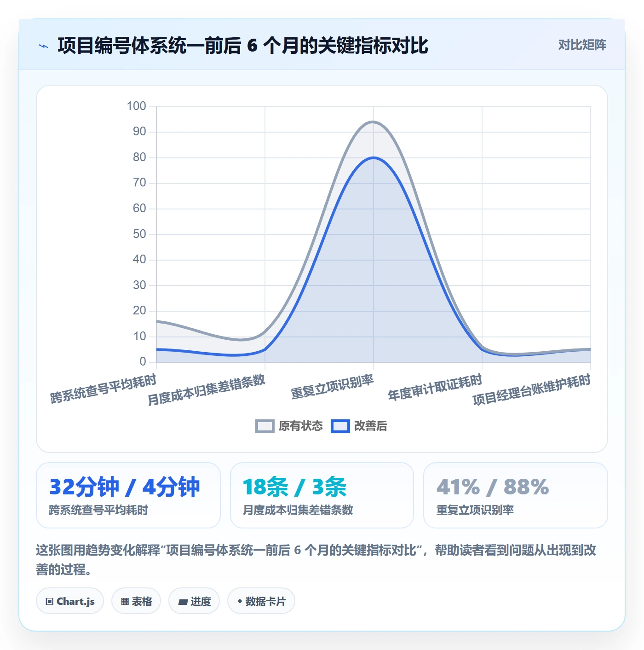Viewport: 644px width, 650px height.
Task: Click the 对比矩阵 label in header
Action: [582, 45]
